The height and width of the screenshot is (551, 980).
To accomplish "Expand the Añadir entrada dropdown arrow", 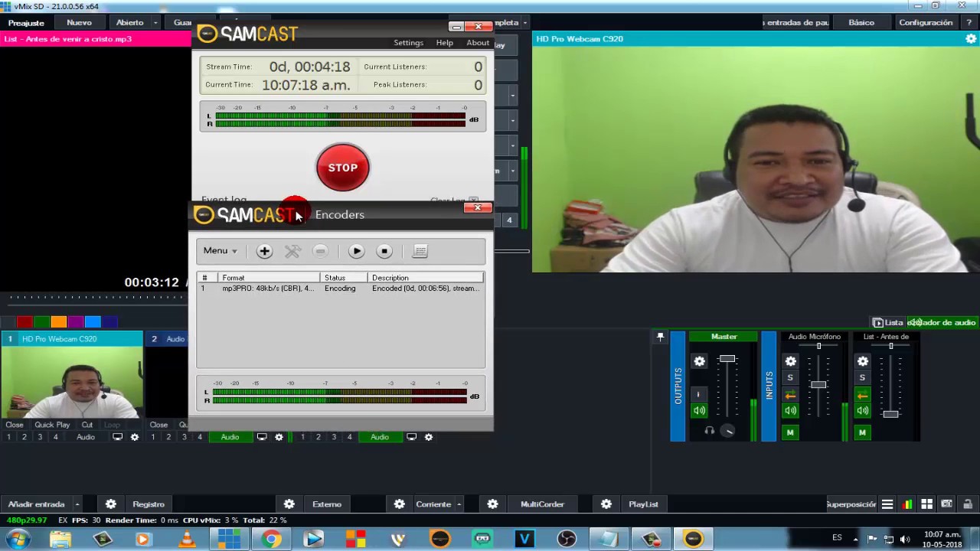I will click(77, 504).
